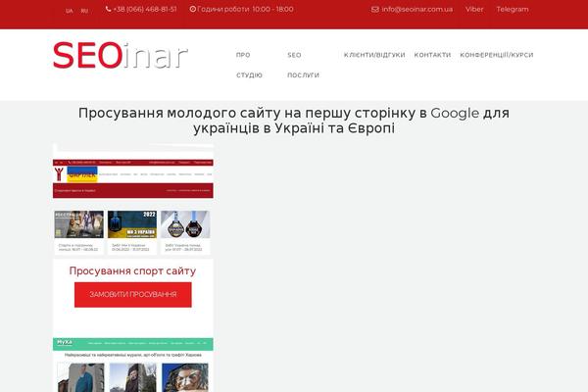Open the SEO ПОСЛУГИ menu item
This screenshot has width=588, height=392.
tap(303, 65)
